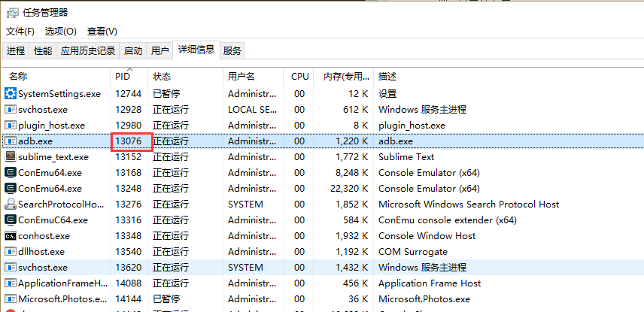The width and height of the screenshot is (644, 312).
Task: Click the COM Surrogate description
Action: click(x=413, y=251)
